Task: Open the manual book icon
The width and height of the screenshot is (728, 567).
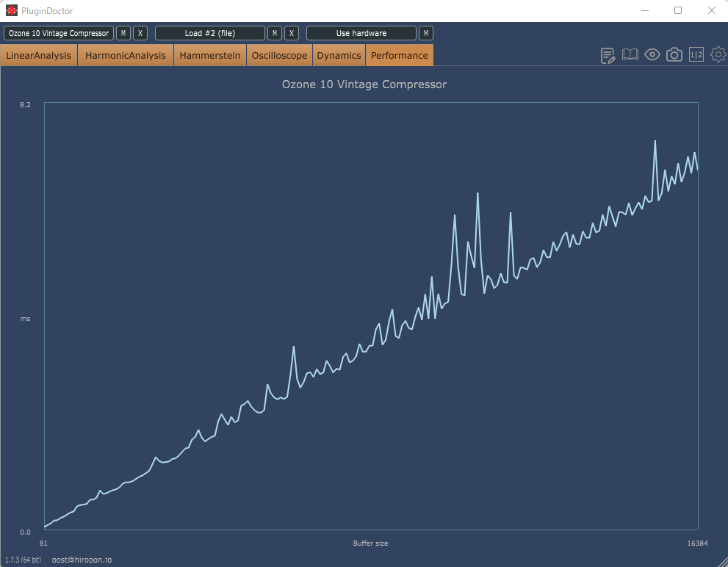Action: click(630, 55)
